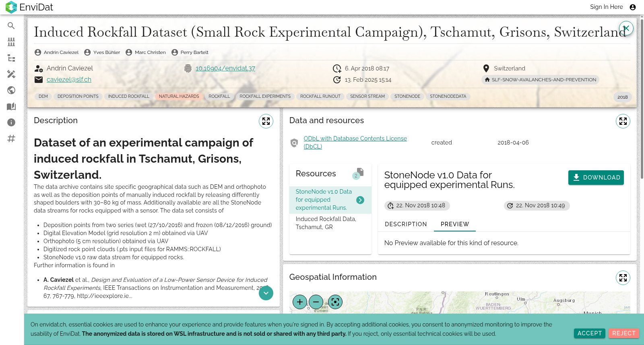Expand the Description panel fullscreen
Screen dimensions: 644x345
tap(266, 121)
